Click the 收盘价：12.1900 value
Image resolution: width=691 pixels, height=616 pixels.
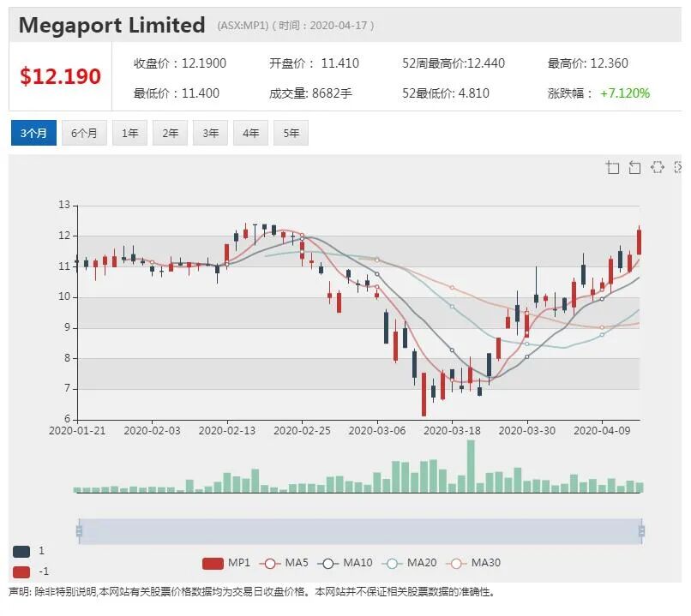click(x=180, y=63)
